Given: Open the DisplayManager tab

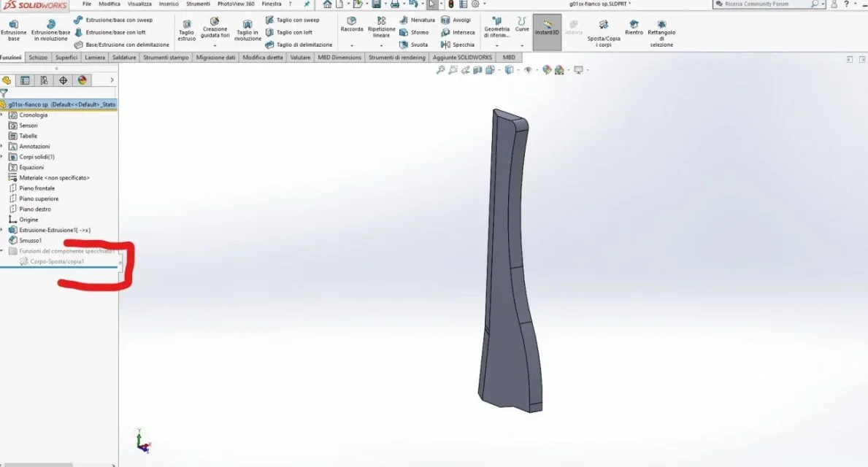Looking at the screenshot, I should [82, 80].
